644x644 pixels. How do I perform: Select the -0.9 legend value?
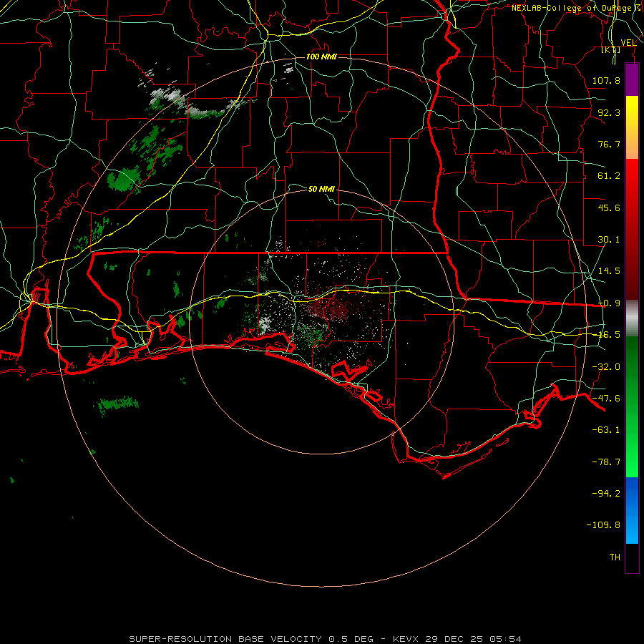[609, 303]
